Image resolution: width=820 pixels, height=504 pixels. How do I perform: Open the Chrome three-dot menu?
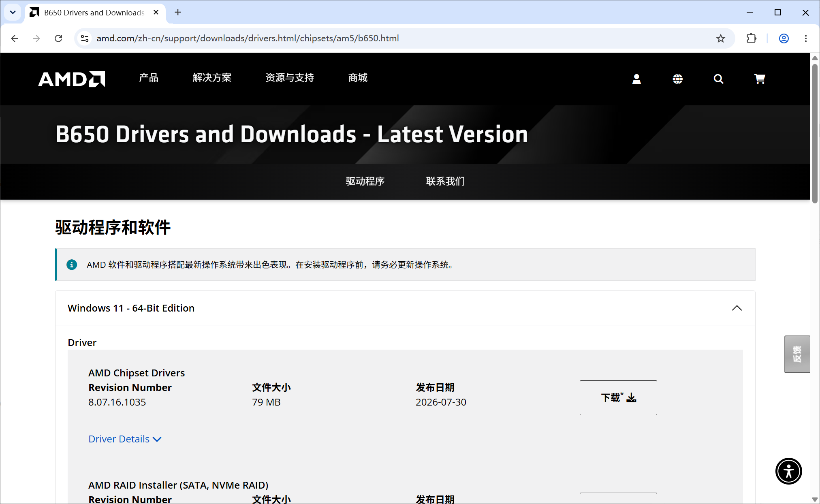805,38
